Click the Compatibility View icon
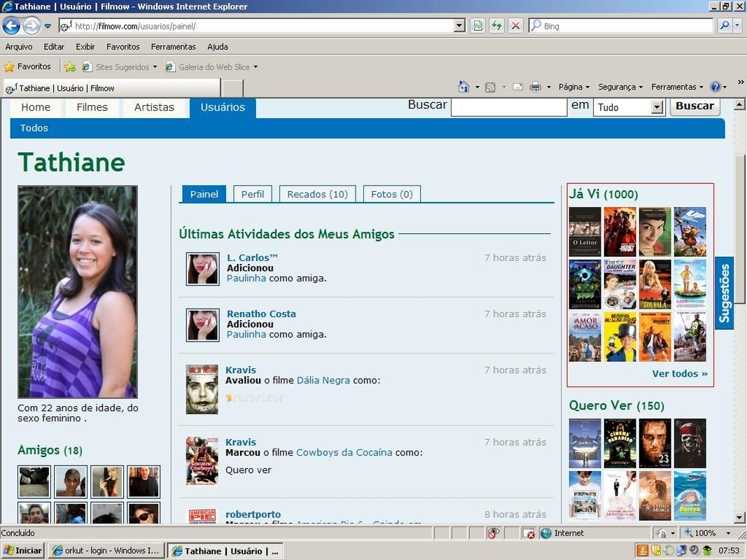The image size is (747, 560). [x=478, y=26]
